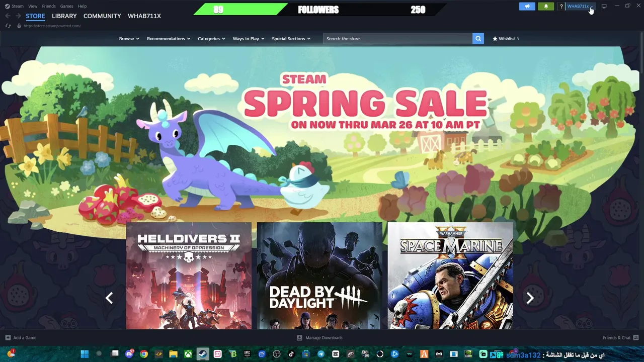Open the Friends & Chat icon
Viewport: 644px width, 362px height.
coord(636,337)
